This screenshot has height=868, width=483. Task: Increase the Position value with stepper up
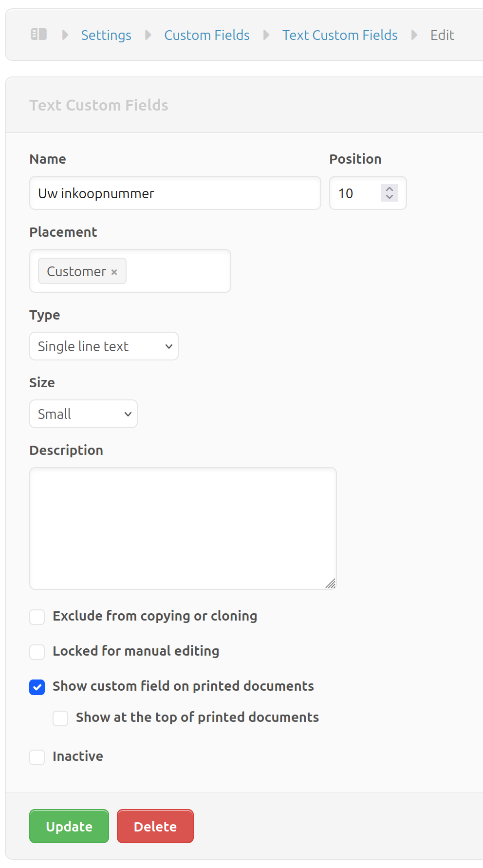(x=390, y=189)
